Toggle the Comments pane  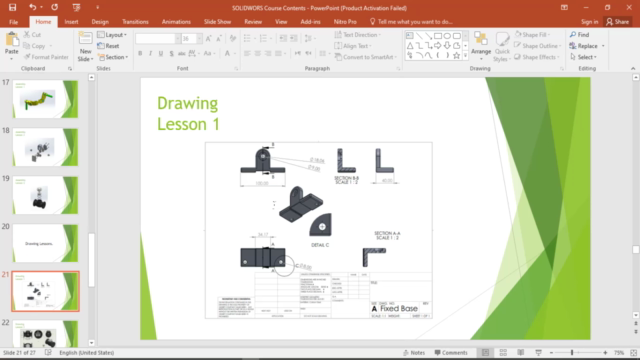(x=451, y=353)
